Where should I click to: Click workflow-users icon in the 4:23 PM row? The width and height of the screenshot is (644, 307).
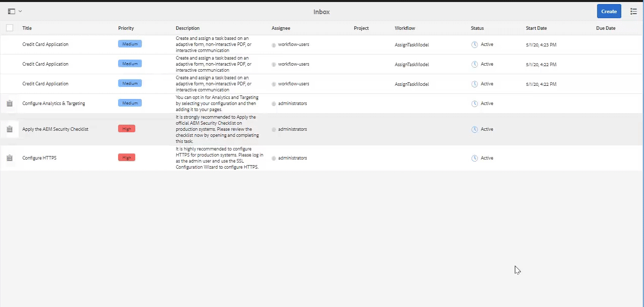[x=274, y=45]
